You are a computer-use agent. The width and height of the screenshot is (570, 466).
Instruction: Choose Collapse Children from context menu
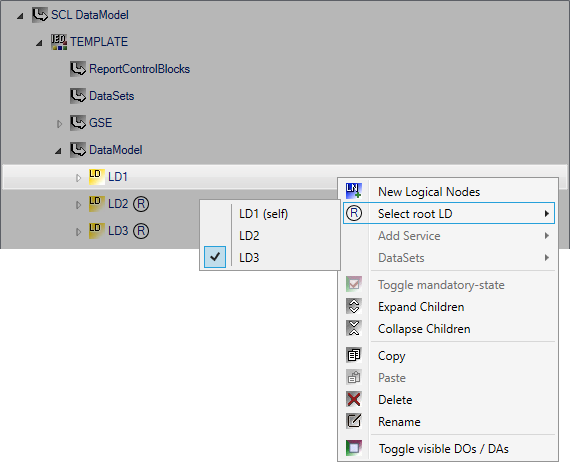pyautogui.click(x=449, y=329)
